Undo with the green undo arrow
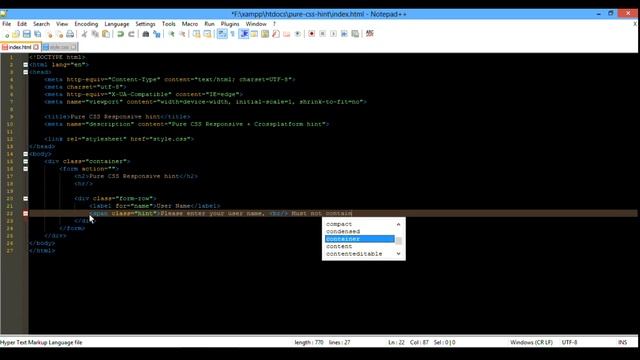The image size is (640, 360). 120,34
